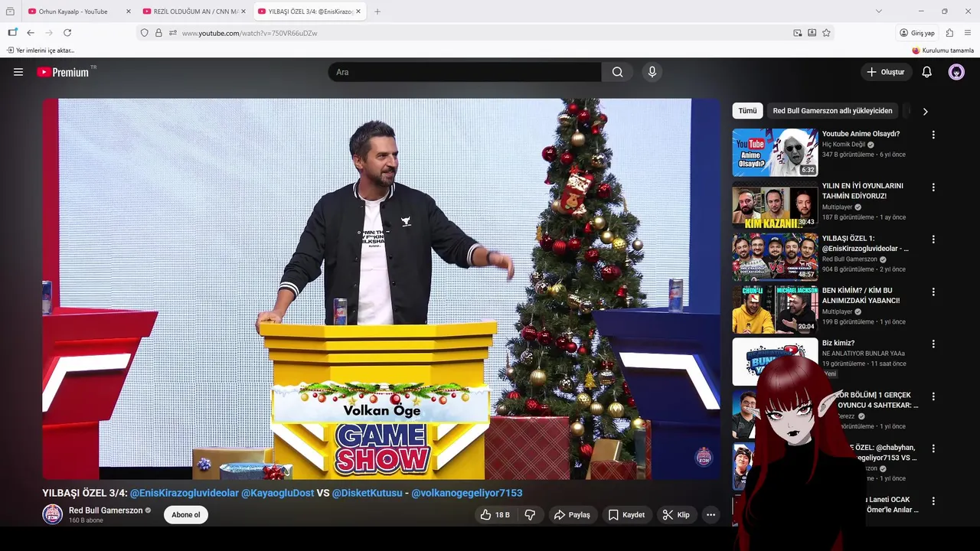The width and height of the screenshot is (980, 551).
Task: Open the YouTube hamburger guide menu
Action: click(x=18, y=72)
